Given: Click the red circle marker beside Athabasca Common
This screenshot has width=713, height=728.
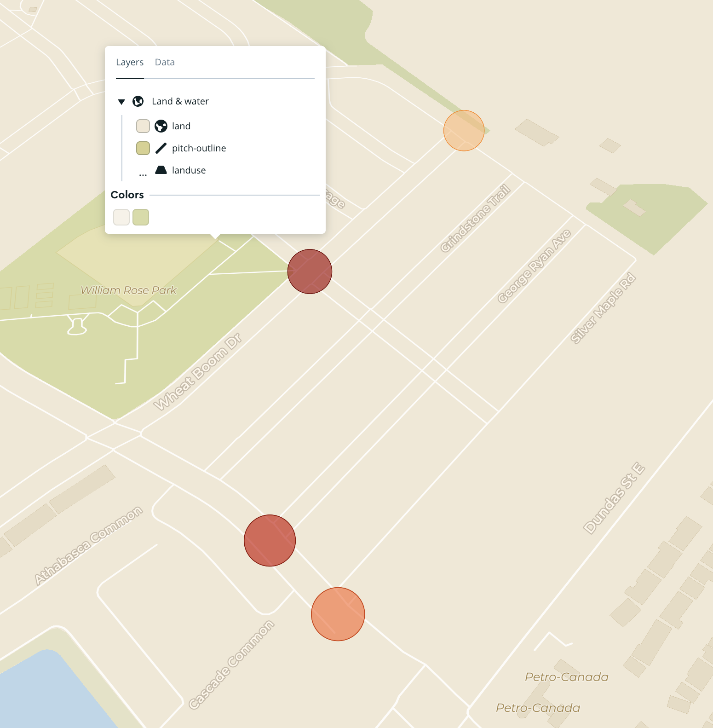Looking at the screenshot, I should tap(270, 540).
